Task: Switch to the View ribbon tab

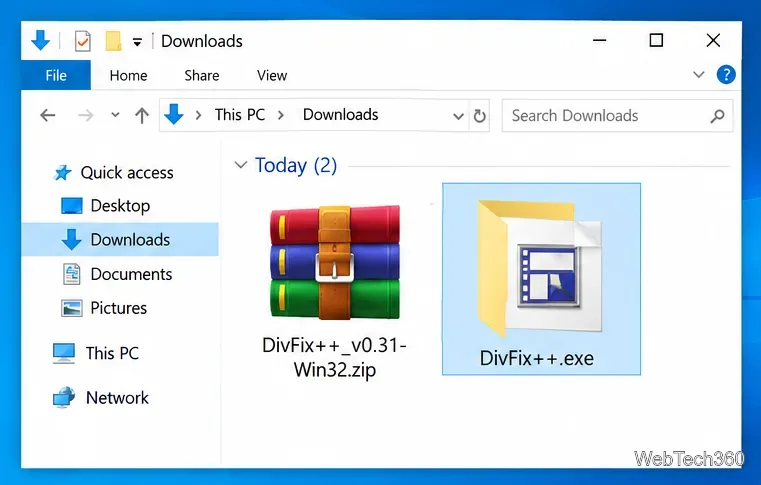Action: (x=272, y=75)
